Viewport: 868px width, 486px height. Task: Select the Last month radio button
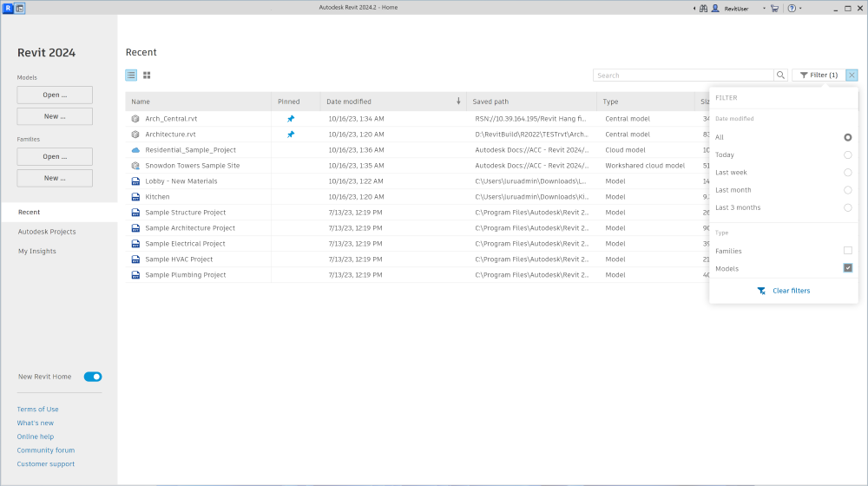coord(847,190)
